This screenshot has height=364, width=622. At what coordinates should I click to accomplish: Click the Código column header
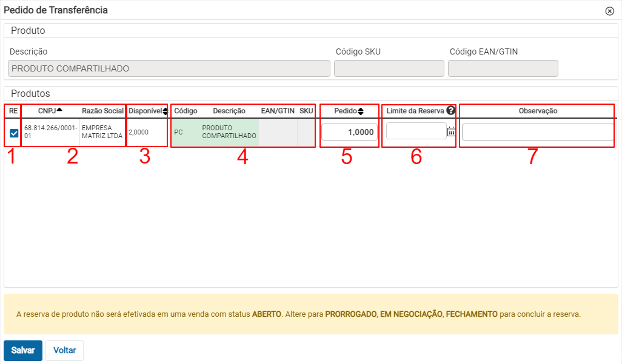(186, 111)
